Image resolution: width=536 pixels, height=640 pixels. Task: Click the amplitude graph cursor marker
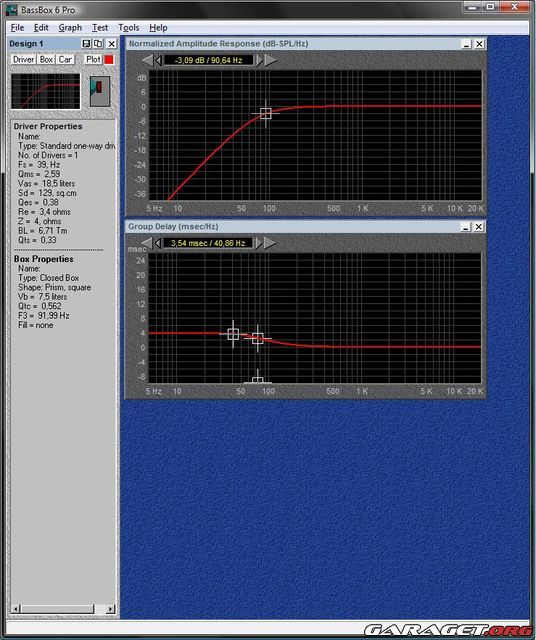[x=266, y=113]
